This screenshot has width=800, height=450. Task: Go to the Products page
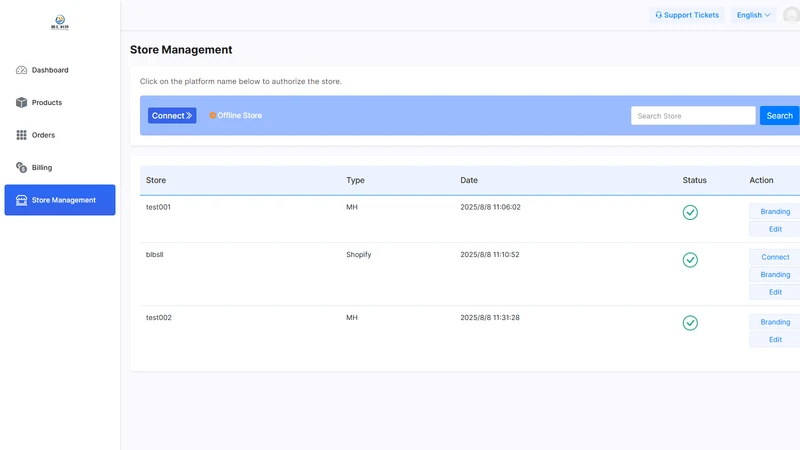(x=60, y=103)
